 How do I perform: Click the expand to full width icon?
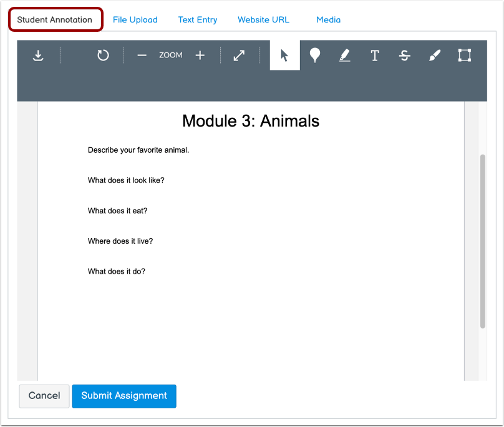[x=239, y=55]
